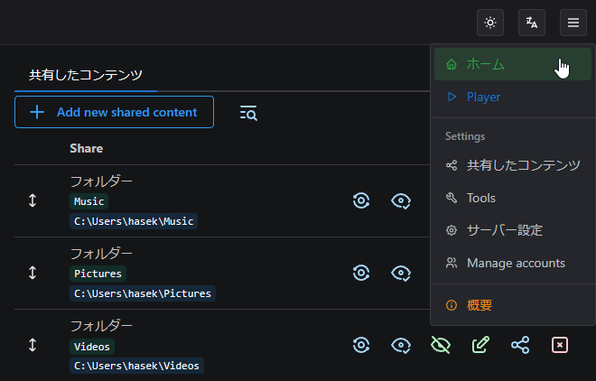This screenshot has height=381, width=596.
Task: Select ホーム in the menu
Action: point(512,64)
